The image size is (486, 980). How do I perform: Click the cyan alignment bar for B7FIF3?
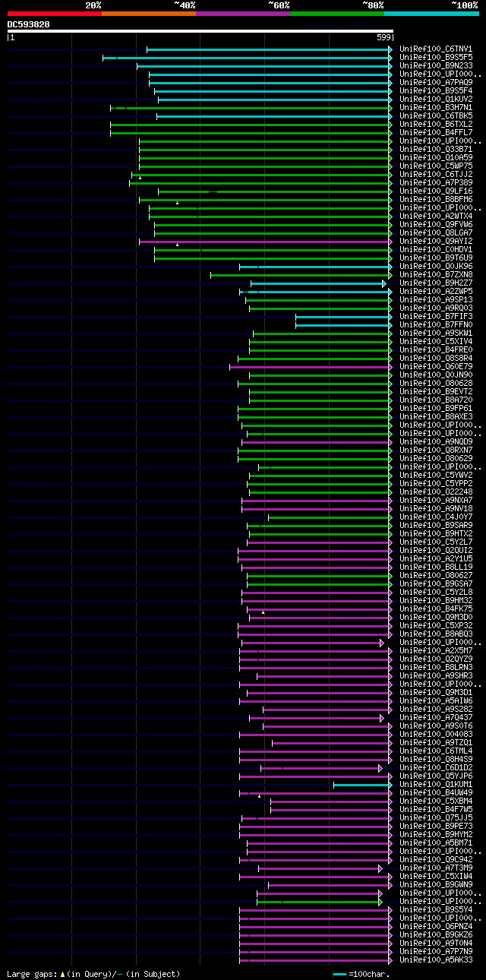344,317
